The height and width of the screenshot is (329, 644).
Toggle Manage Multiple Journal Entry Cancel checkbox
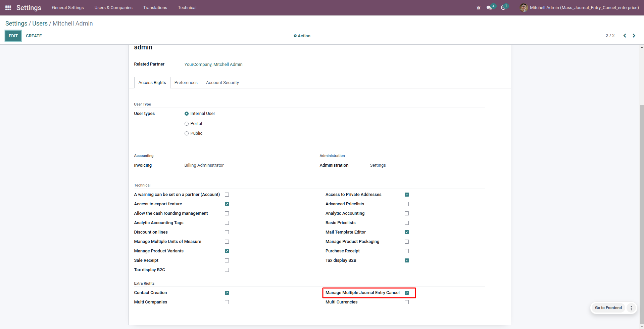pos(407,293)
